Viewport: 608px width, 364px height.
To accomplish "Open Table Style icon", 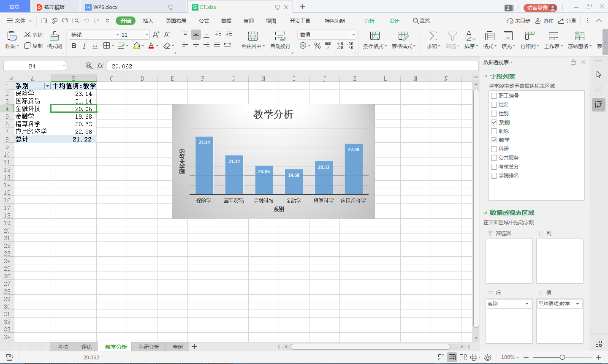I will tap(403, 36).
